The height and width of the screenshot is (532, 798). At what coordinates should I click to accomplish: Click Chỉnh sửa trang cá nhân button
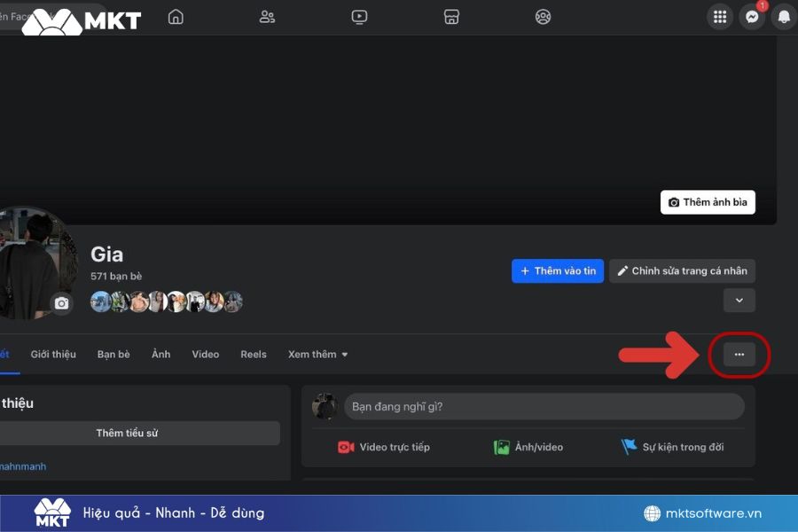point(682,271)
